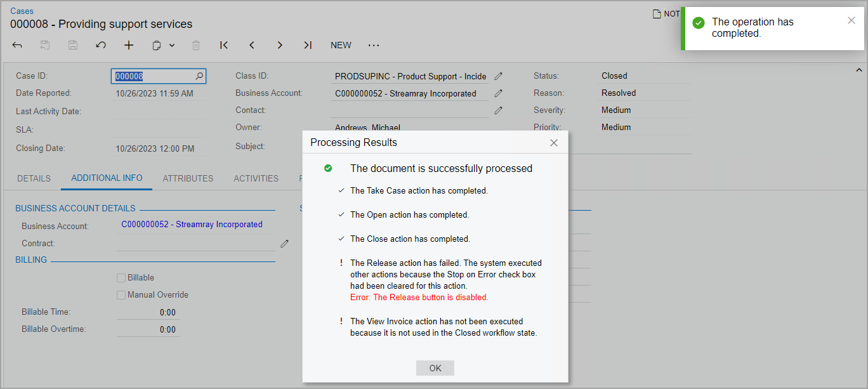Click the Undo icon in toolbar
868x389 pixels.
[x=101, y=45]
